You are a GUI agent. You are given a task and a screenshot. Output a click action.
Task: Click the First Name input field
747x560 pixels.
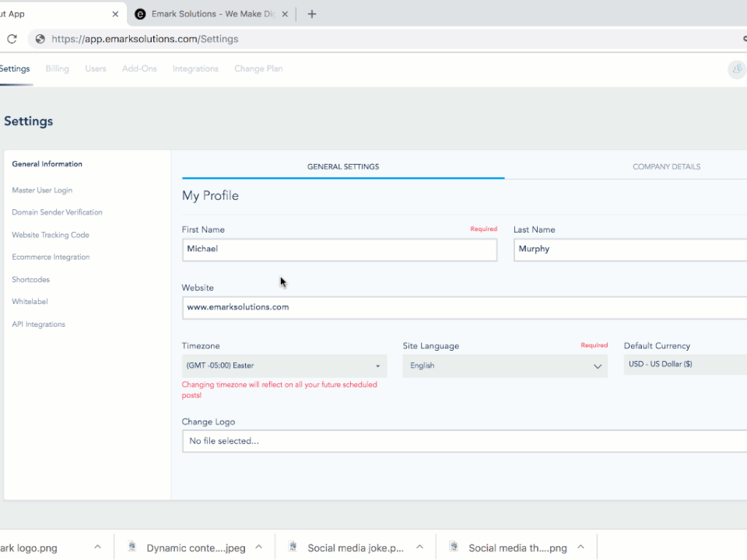(x=339, y=249)
